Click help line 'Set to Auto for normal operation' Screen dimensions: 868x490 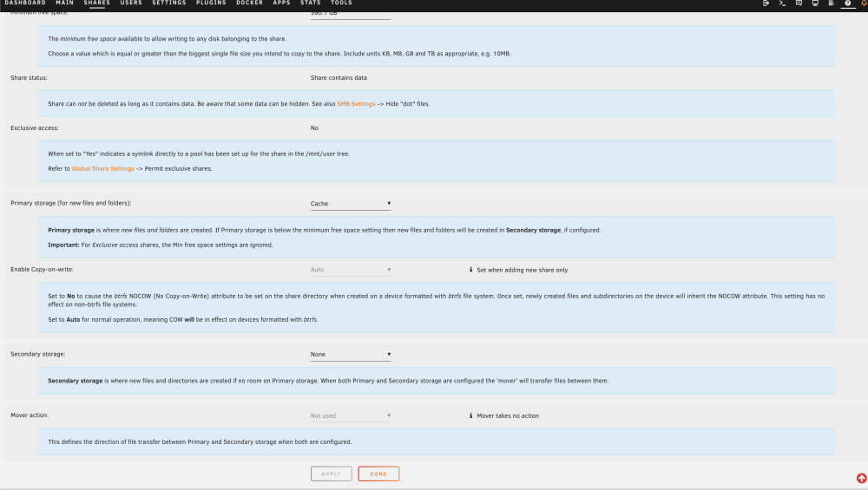[x=183, y=320]
